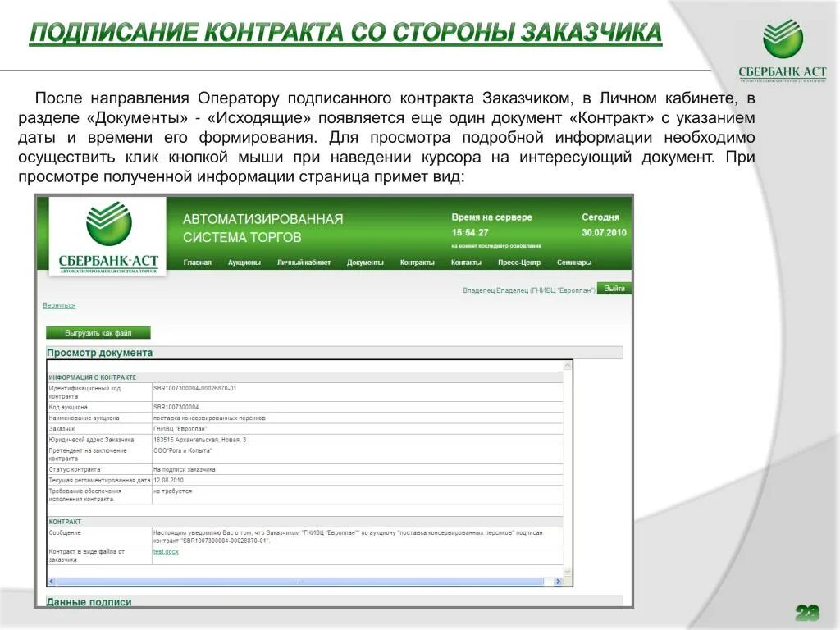Select the не требуется value
This screenshot has width=840, height=630.
click(x=172, y=491)
